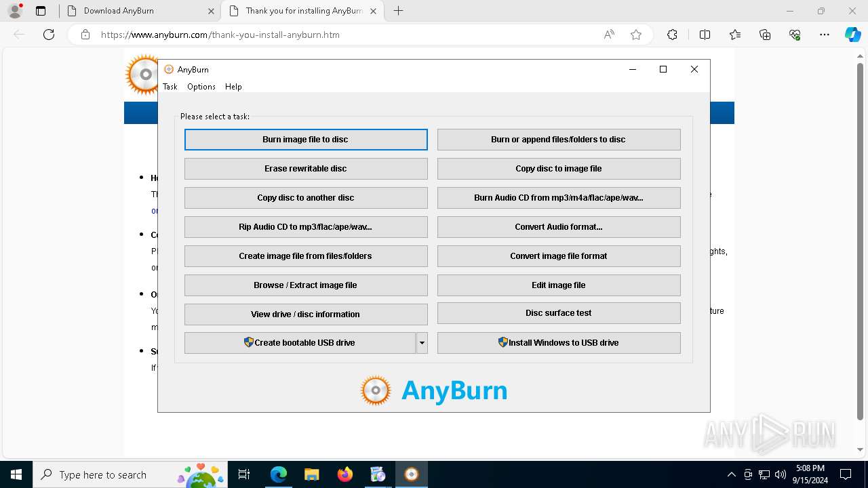Open Browse / Extract image file

(306, 285)
